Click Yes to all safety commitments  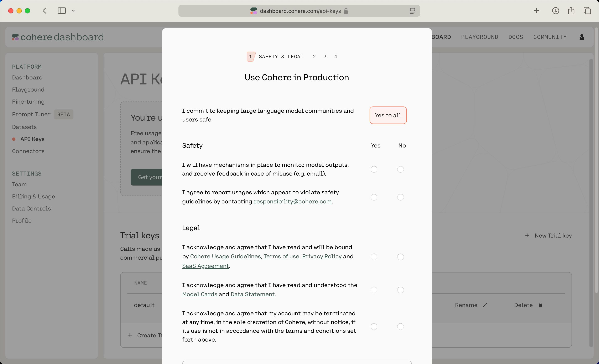pyautogui.click(x=388, y=115)
